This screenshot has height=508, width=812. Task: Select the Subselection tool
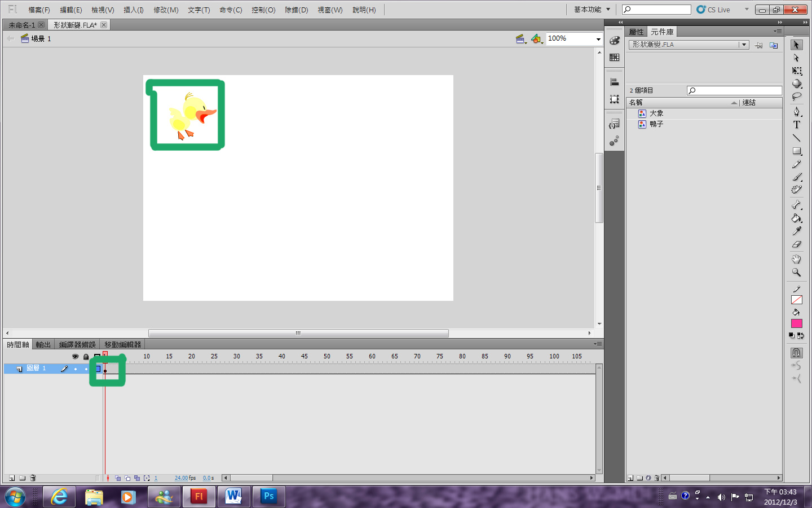point(796,58)
